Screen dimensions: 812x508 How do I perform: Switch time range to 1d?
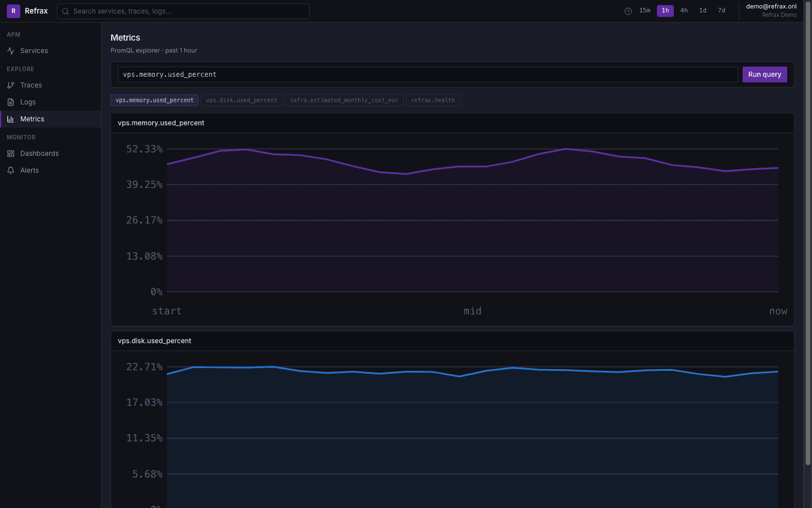coord(703,11)
